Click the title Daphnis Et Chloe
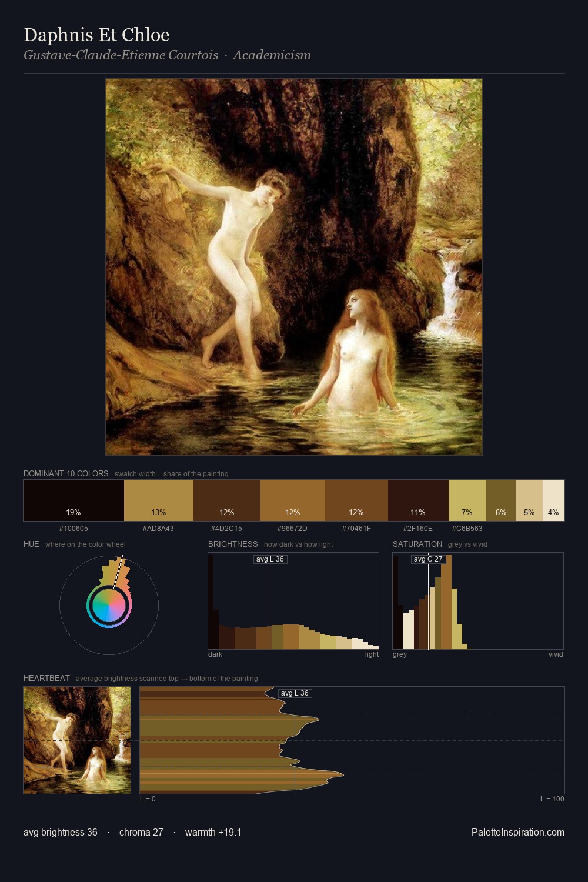 point(96,35)
